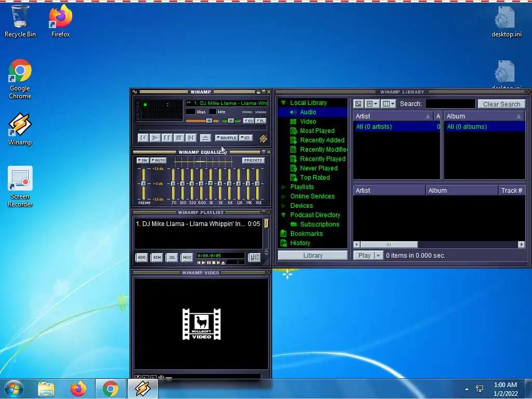Toggle the equalizer ON button
Viewport: 532px width, 399px height.
pyautogui.click(x=143, y=160)
